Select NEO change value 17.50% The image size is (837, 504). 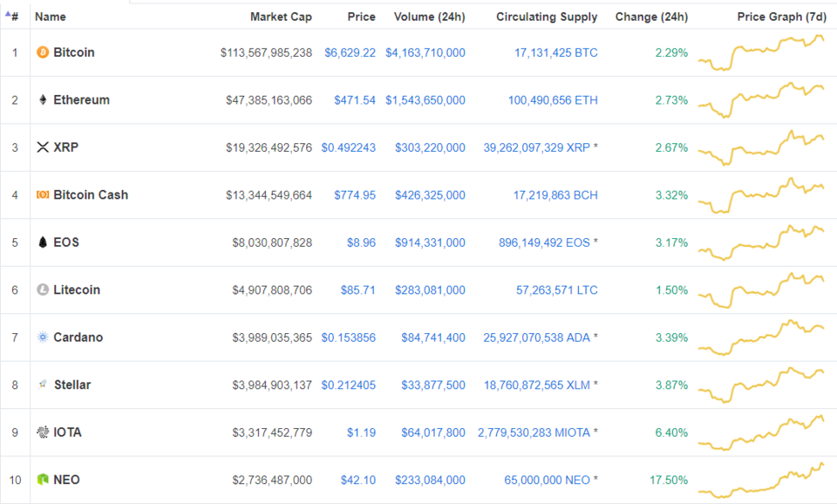[x=669, y=480]
